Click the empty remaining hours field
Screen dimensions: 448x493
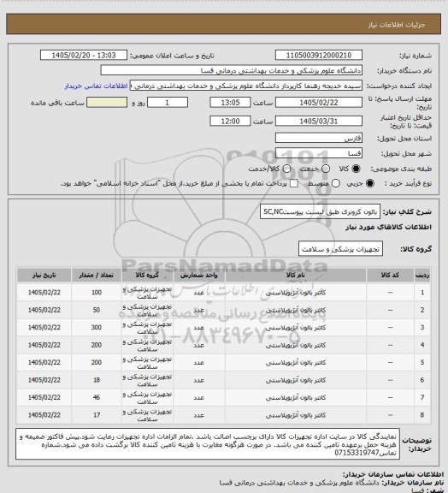click(x=107, y=103)
